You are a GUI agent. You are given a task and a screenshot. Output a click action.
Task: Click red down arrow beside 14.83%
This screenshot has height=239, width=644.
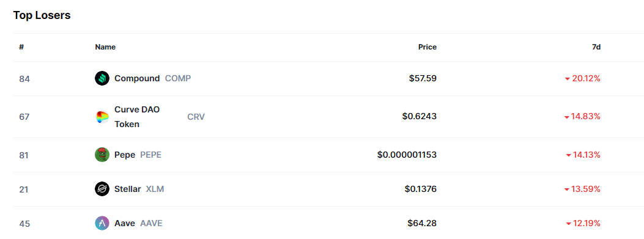pyautogui.click(x=567, y=117)
